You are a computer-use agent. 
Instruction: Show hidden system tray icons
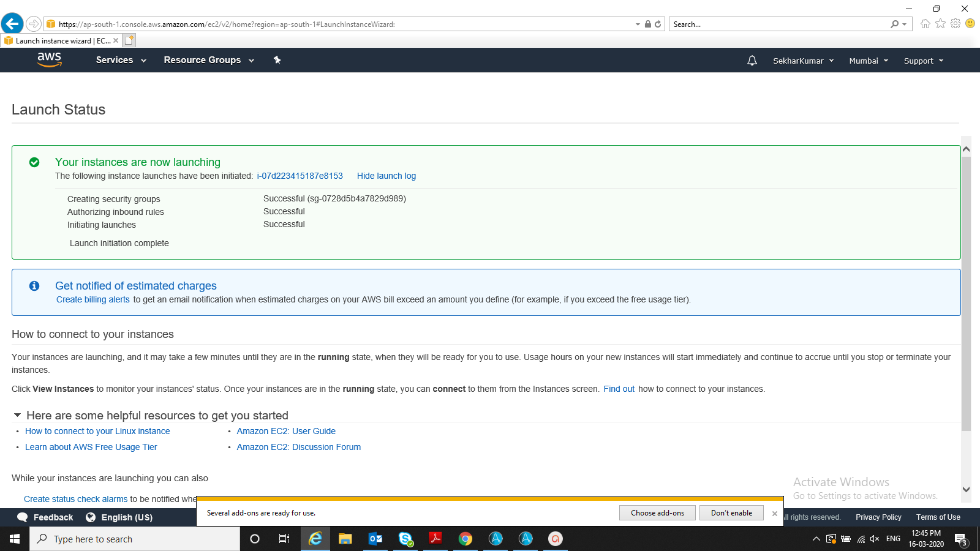pos(816,539)
